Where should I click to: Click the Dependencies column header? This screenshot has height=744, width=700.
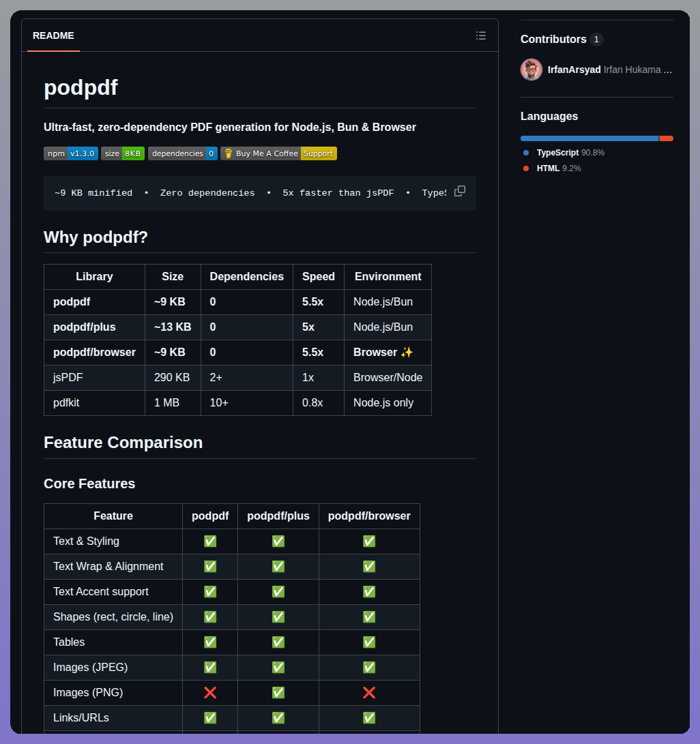pyautogui.click(x=247, y=277)
